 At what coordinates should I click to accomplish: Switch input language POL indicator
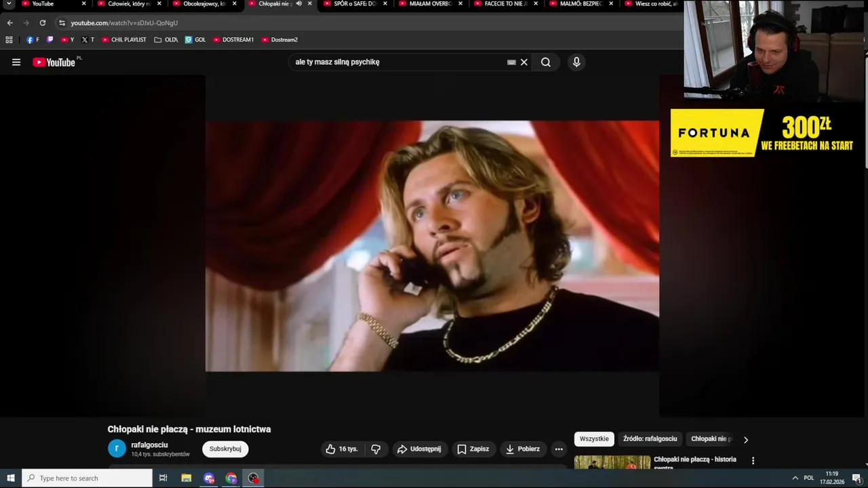point(808,478)
